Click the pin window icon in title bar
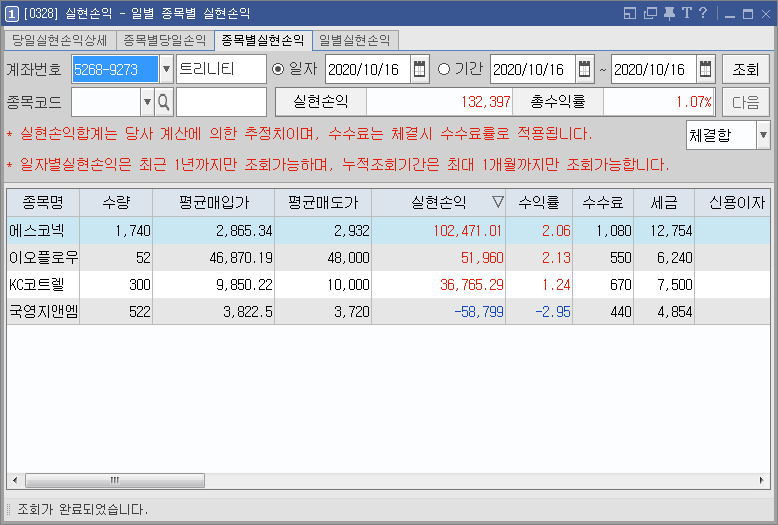Viewport: 778px width, 525px height. coord(669,13)
